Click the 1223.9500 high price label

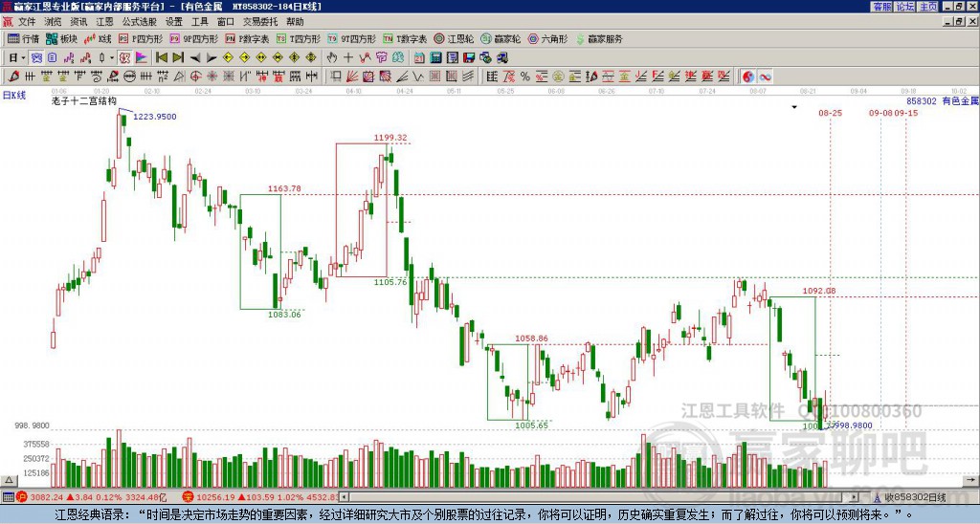(x=155, y=116)
